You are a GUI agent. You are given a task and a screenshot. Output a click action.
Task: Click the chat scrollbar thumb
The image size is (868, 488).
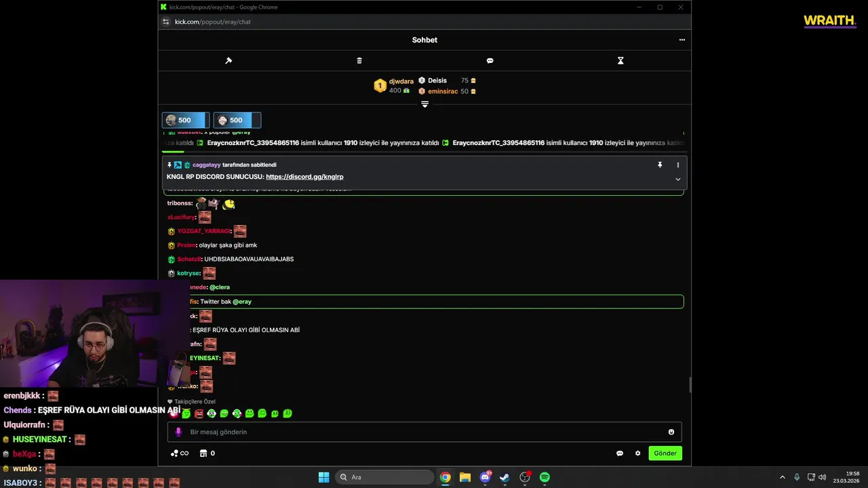(x=689, y=385)
